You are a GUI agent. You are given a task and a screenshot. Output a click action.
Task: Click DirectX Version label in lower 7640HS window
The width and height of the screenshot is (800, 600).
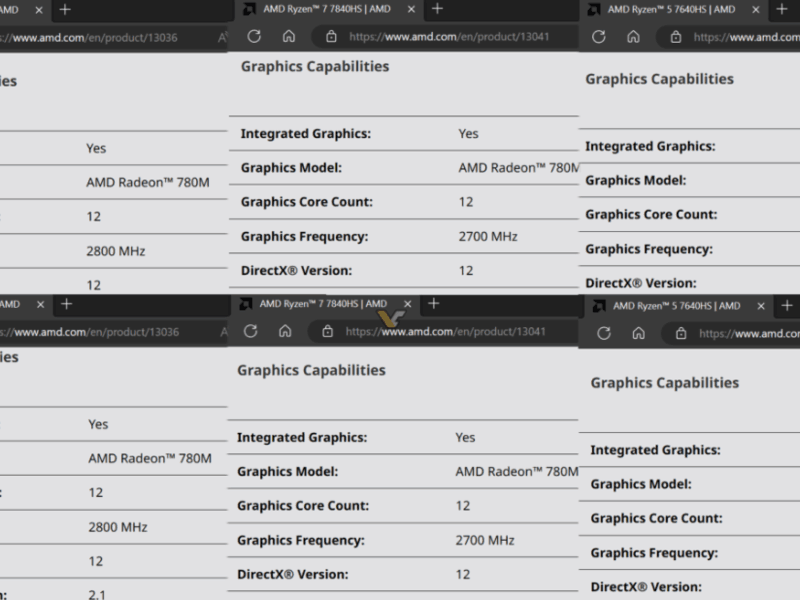click(x=646, y=587)
